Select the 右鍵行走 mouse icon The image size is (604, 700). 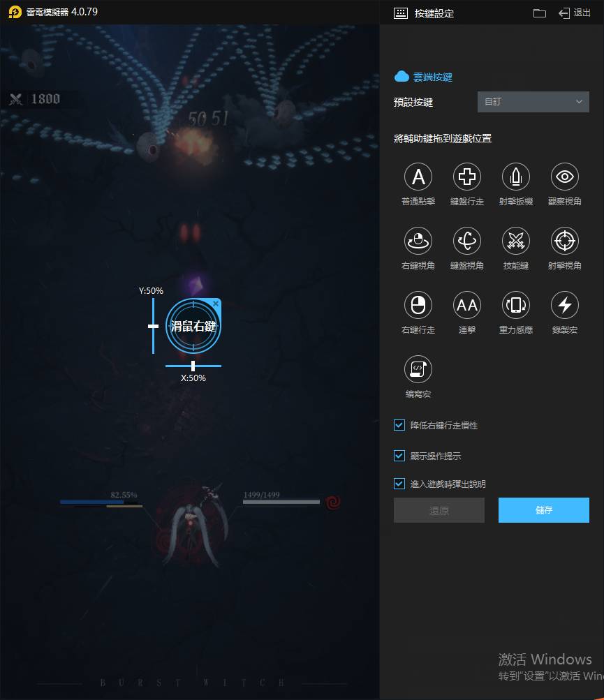click(x=418, y=306)
